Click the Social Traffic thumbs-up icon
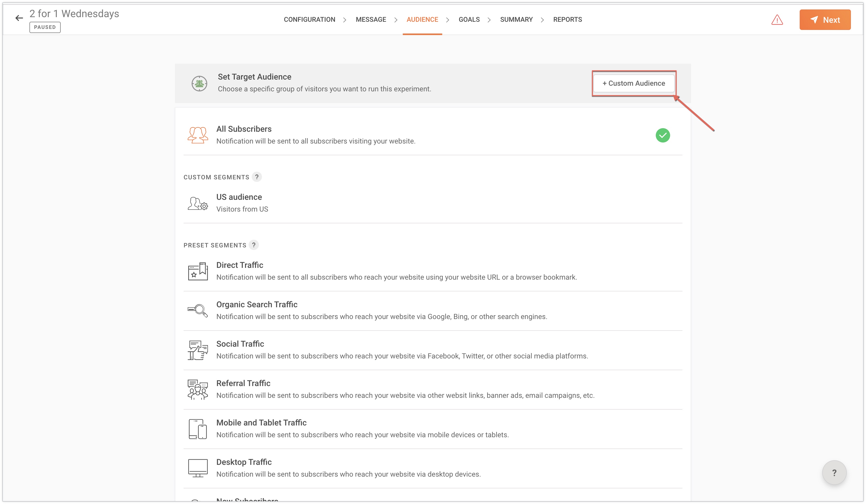 198,350
